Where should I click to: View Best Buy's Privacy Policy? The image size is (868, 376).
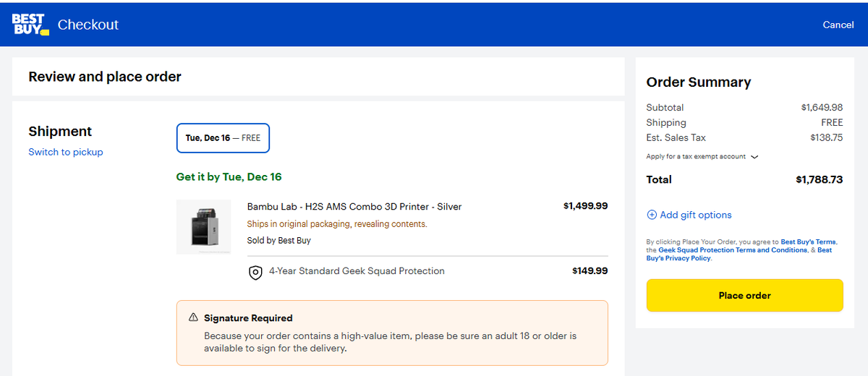[x=738, y=254]
